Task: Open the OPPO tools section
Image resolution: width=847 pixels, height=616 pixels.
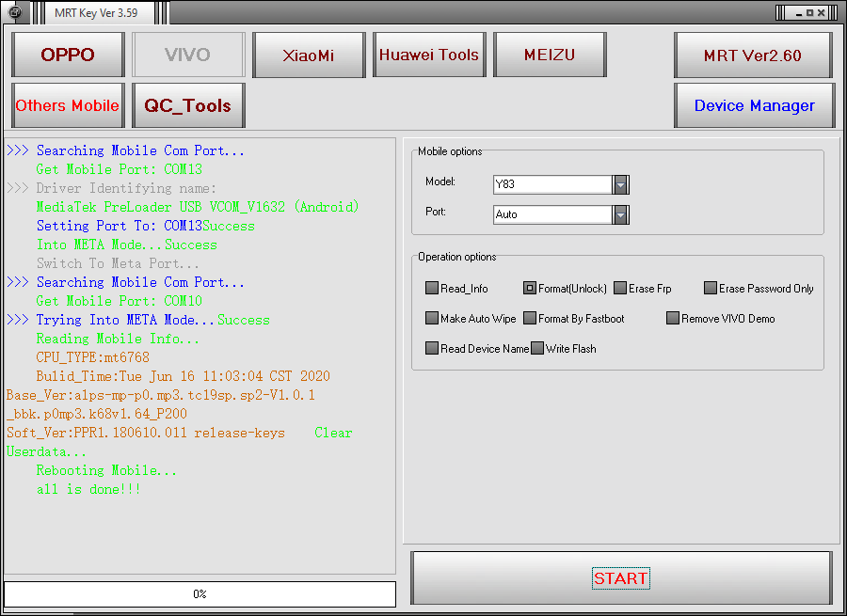Action: pyautogui.click(x=68, y=55)
